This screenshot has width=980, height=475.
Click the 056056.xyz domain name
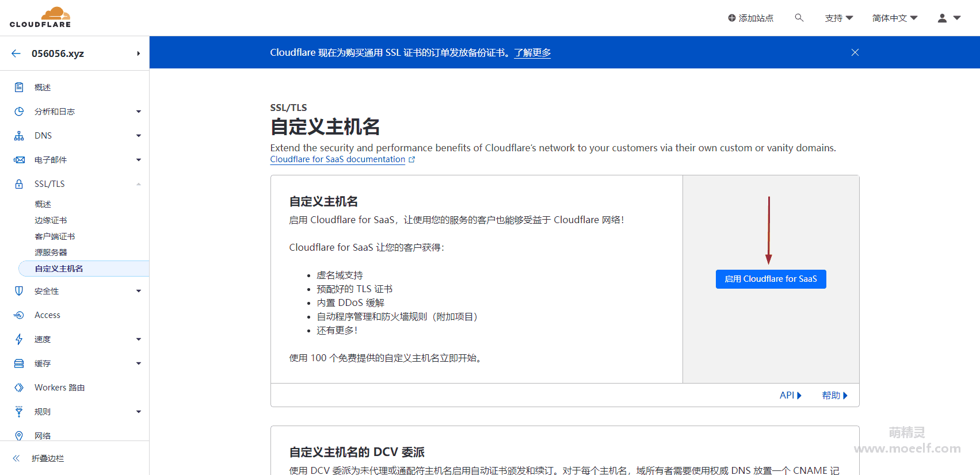point(58,53)
